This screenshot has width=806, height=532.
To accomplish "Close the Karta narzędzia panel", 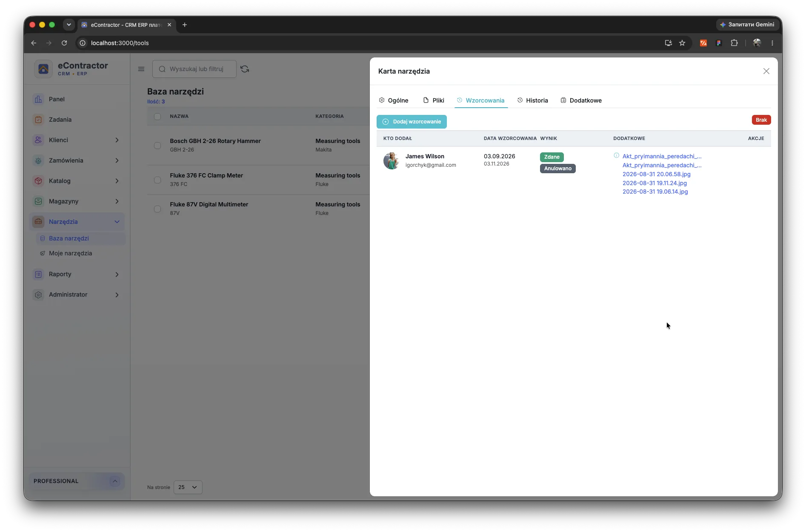I will (x=766, y=71).
